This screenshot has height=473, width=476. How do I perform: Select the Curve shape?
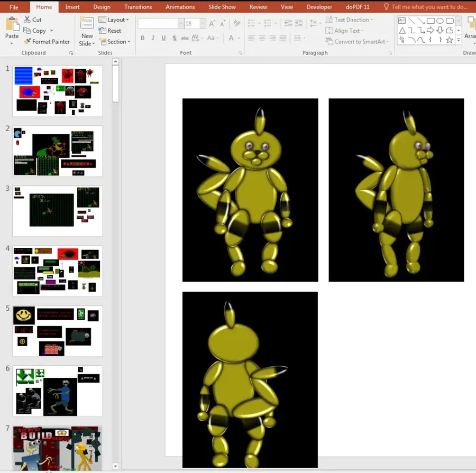[421, 40]
